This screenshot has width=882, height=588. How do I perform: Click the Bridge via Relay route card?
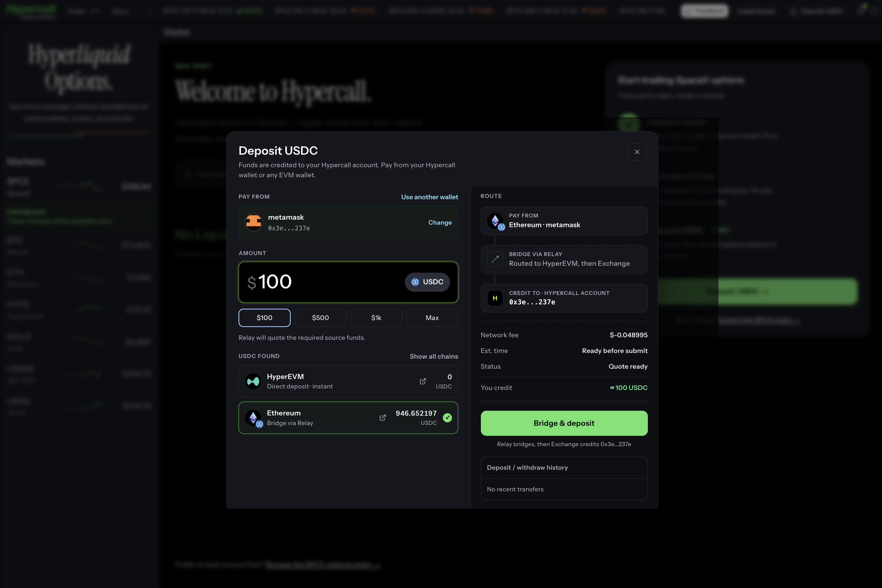tap(564, 259)
